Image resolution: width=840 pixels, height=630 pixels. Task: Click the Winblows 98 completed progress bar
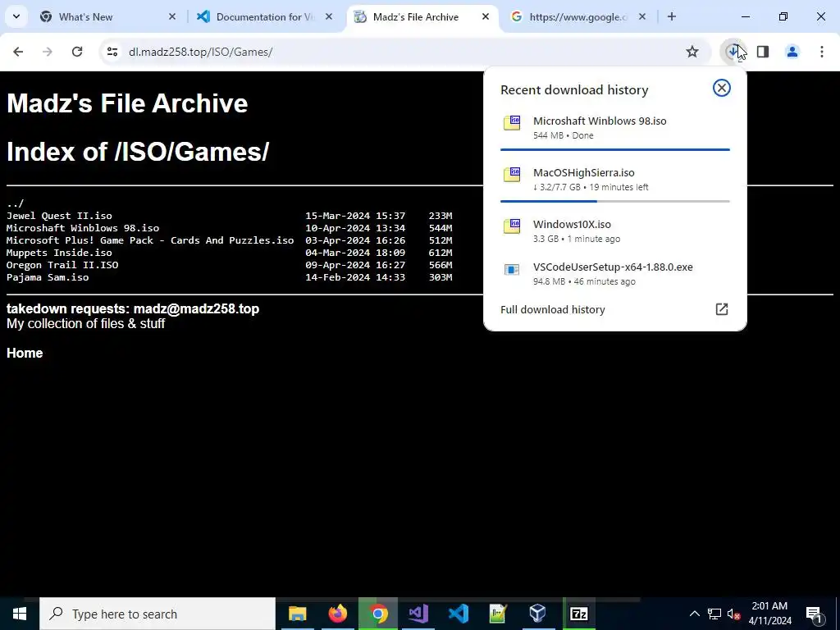tap(615, 149)
